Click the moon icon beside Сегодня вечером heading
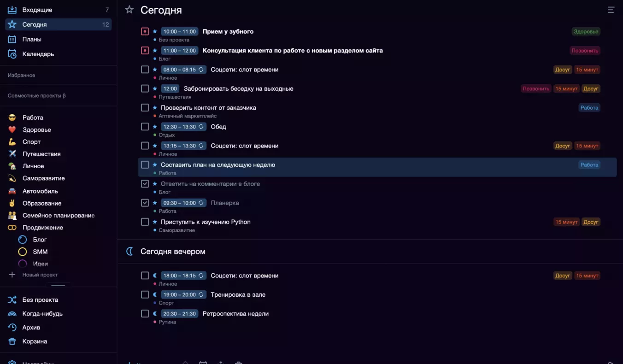 [x=129, y=251]
